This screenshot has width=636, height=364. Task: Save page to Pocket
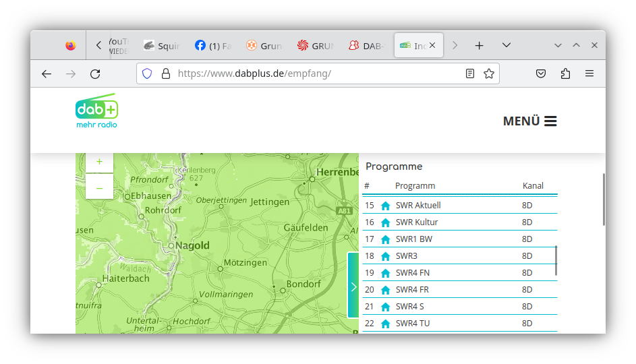point(541,73)
